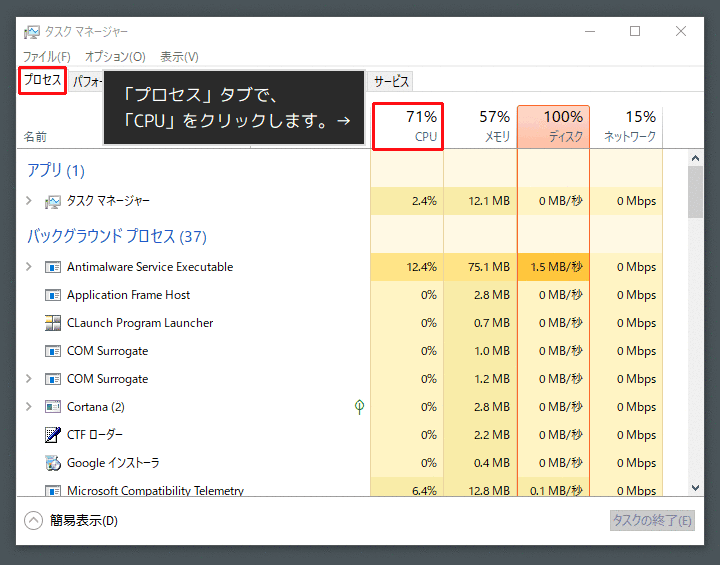Collapse to 簡易表示 with the arrow button
Image resolution: width=720 pixels, height=565 pixels.
(x=34, y=520)
